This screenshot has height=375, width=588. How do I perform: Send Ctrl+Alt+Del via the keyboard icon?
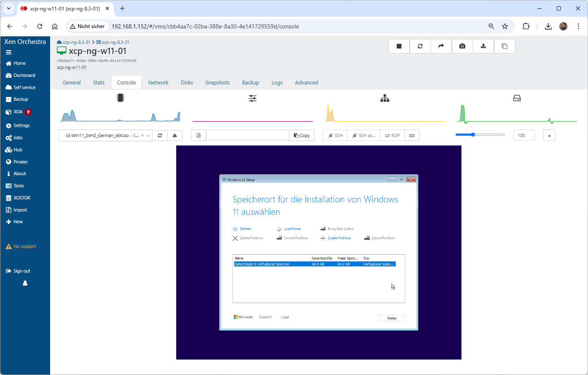tap(412, 135)
